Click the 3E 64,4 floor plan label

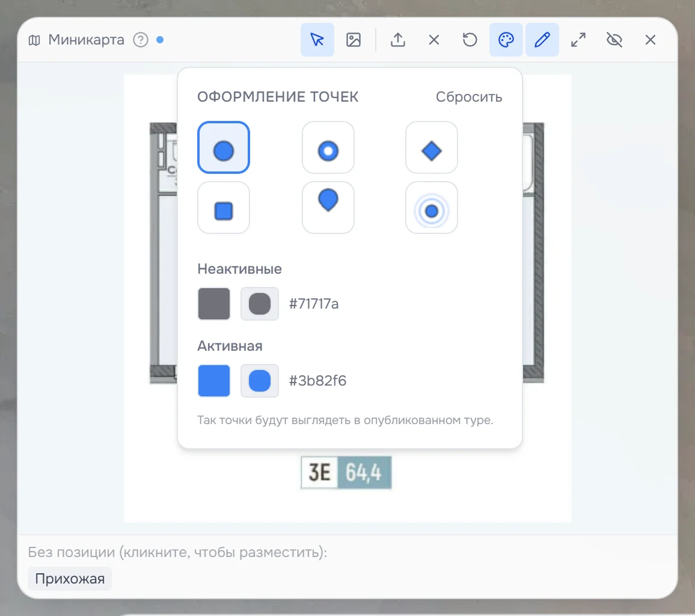[x=346, y=472]
